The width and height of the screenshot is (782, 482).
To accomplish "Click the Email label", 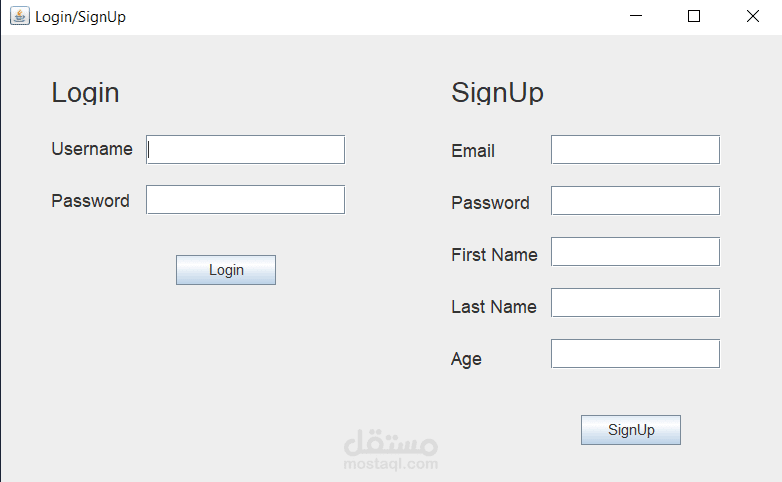I will (473, 151).
